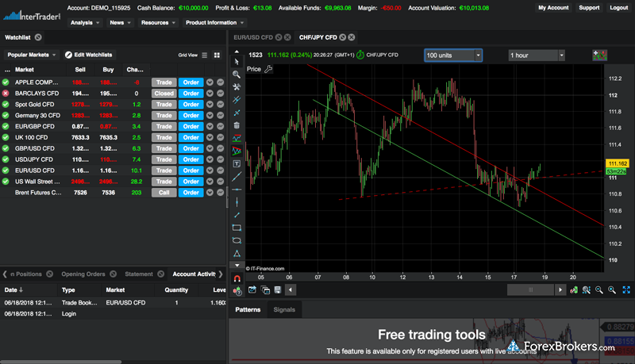Image resolution: width=635 pixels, height=364 pixels.
Task: Select the arrow cursor tool in chart toolbar
Action: [237, 62]
